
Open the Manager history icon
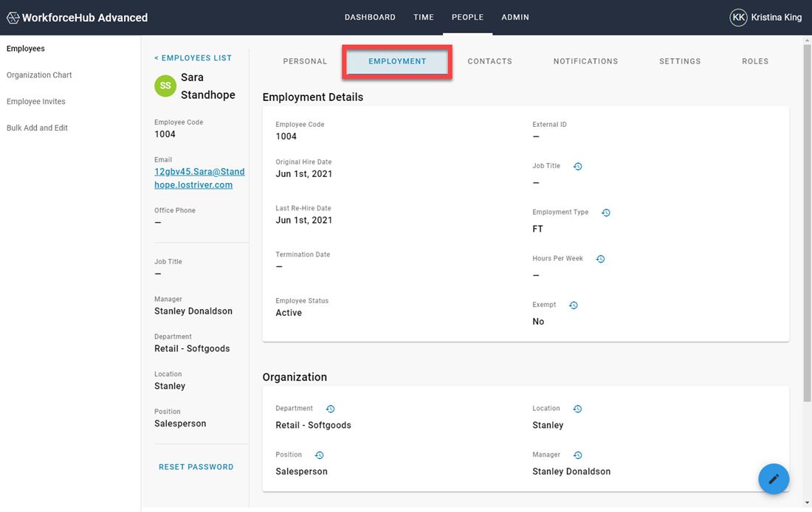pyautogui.click(x=578, y=455)
